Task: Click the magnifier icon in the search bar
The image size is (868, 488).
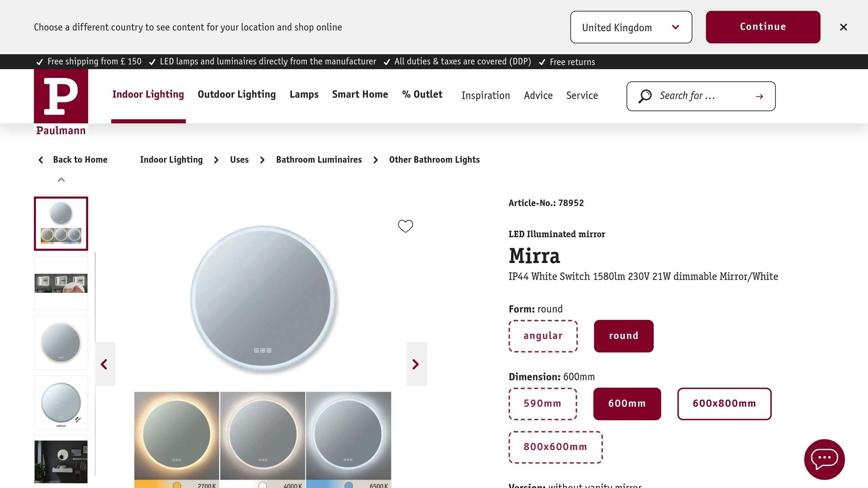Action: tap(645, 96)
